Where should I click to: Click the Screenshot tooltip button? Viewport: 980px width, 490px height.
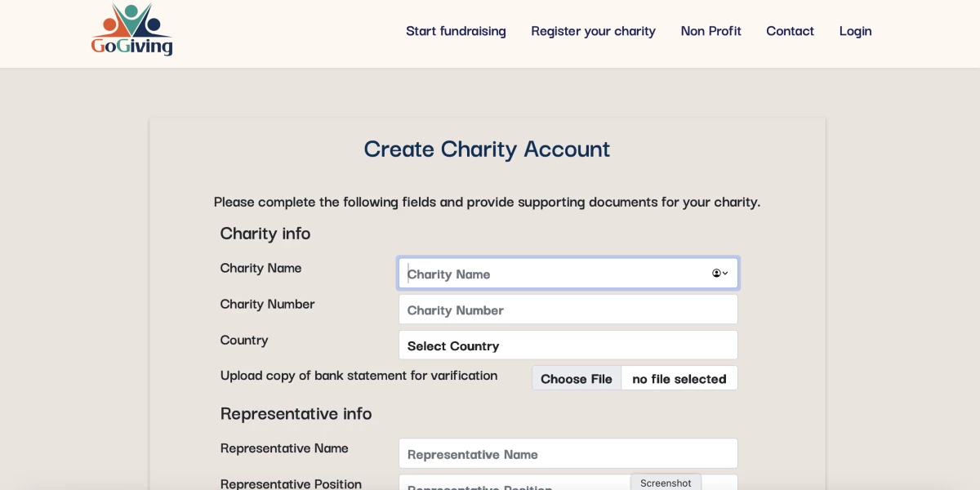click(x=666, y=483)
